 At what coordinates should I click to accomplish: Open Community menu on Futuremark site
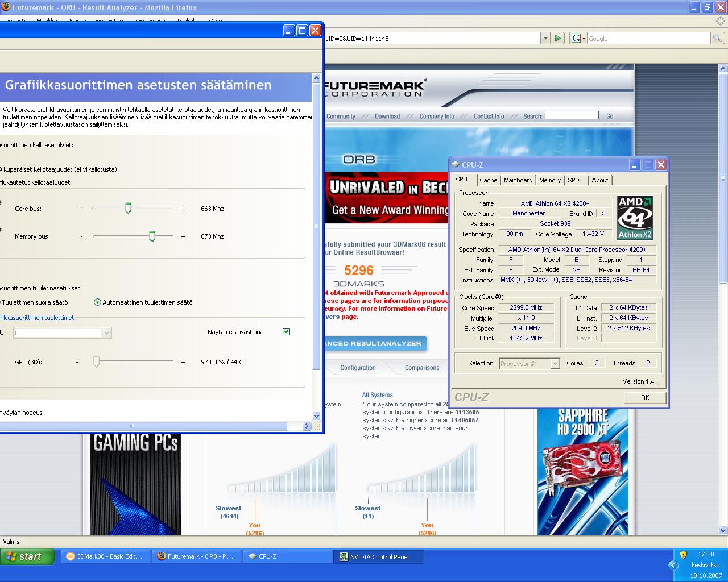pos(341,116)
